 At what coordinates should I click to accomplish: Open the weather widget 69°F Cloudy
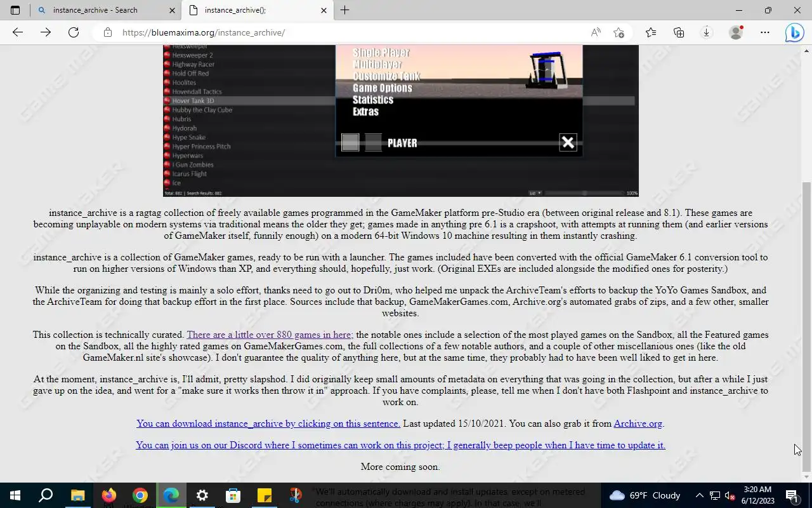click(x=645, y=495)
